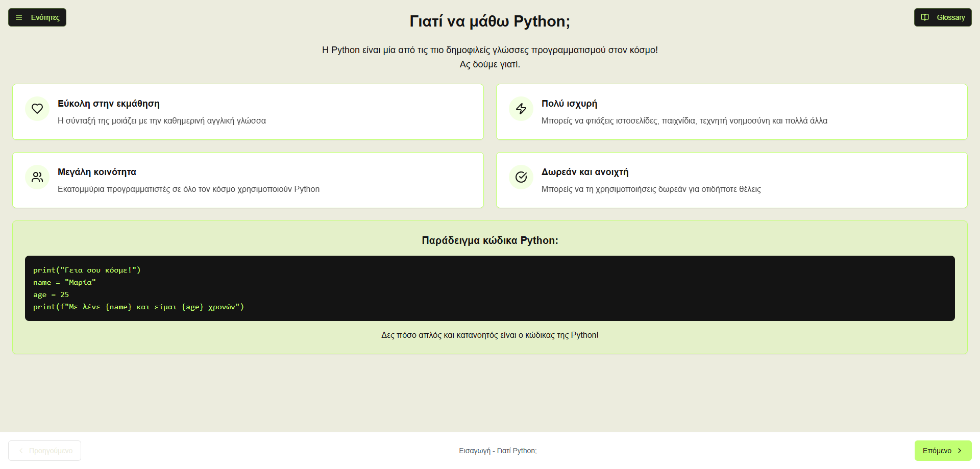Viewport: 980px width, 469px height.
Task: Click the hamburger icon in Ενότητες button
Action: point(18,17)
